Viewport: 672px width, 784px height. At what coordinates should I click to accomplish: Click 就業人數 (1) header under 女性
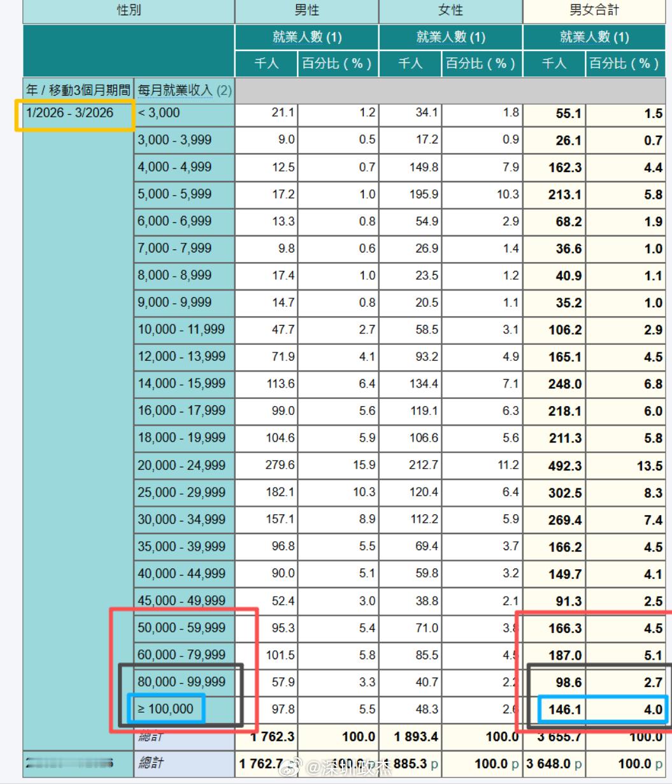[451, 37]
